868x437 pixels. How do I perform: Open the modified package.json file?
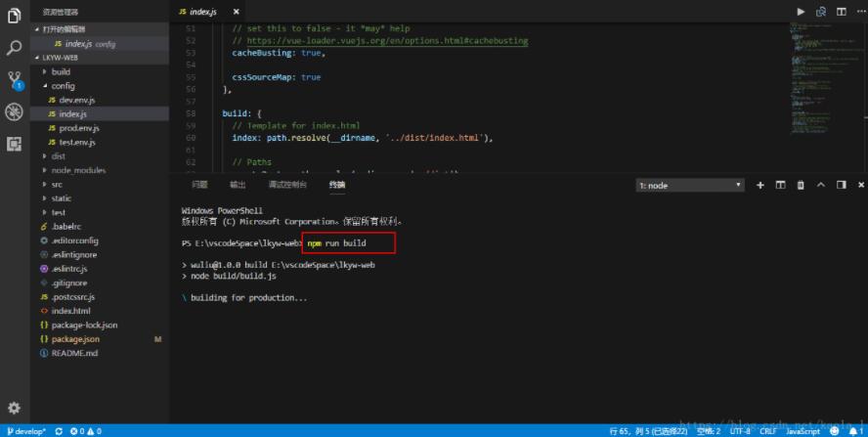pos(100,339)
